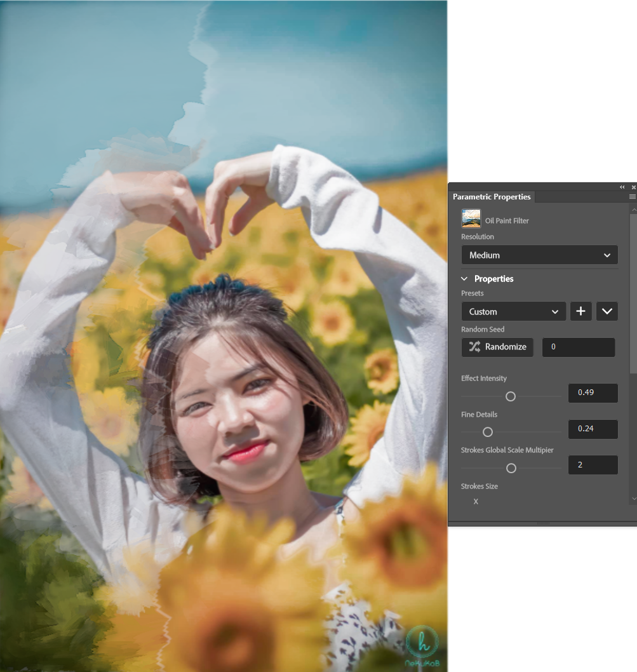Click the Randomize button

click(x=497, y=347)
